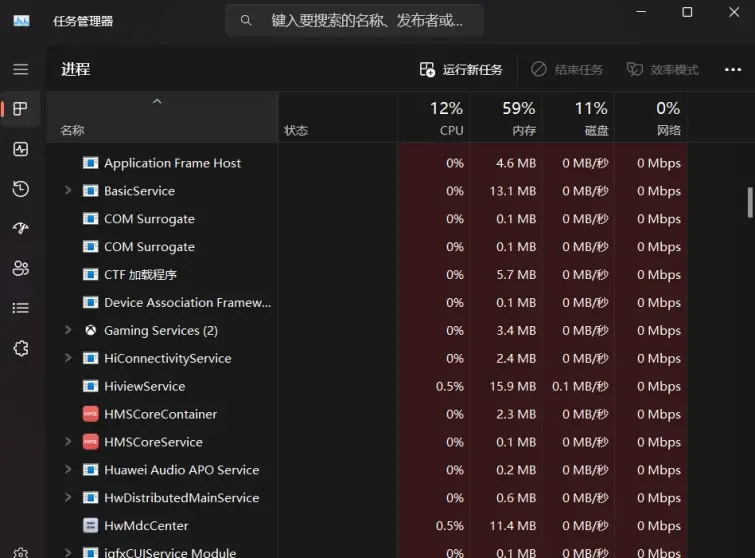755x558 pixels.
Task: Select the CTF 加载程序 process
Action: [x=140, y=274]
